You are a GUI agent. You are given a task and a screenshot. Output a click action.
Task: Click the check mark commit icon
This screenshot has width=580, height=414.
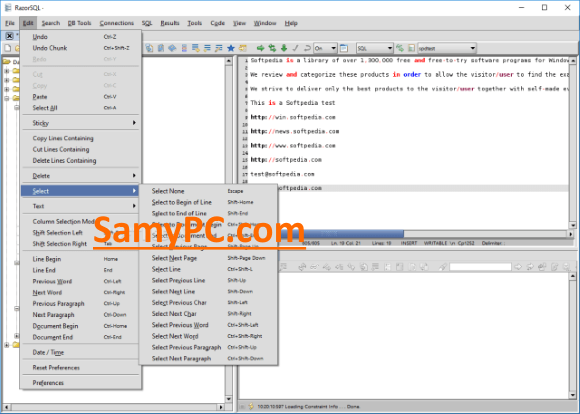click(296, 48)
